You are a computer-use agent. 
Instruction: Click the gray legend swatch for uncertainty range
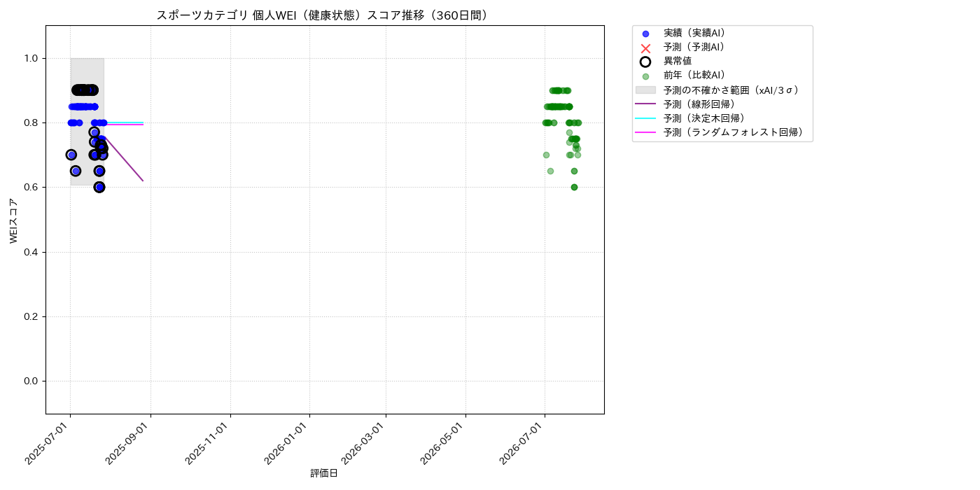coord(645,90)
